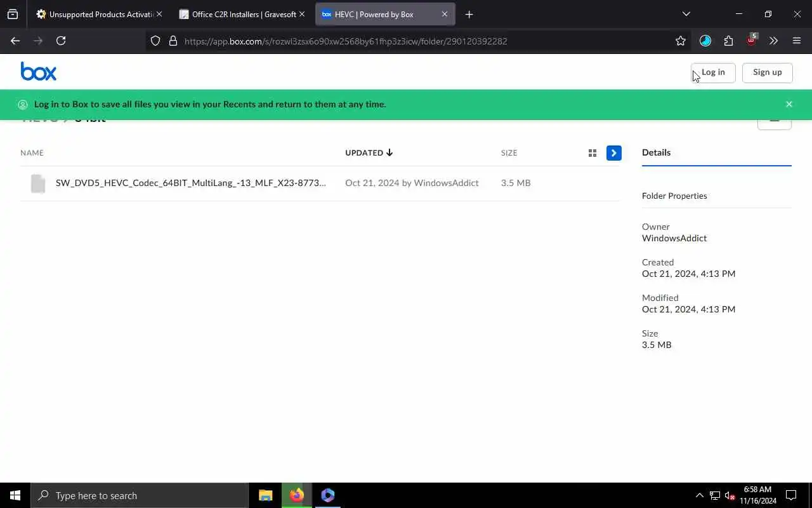Sort files by Updated column
The height and width of the screenshot is (508, 812).
[369, 153]
